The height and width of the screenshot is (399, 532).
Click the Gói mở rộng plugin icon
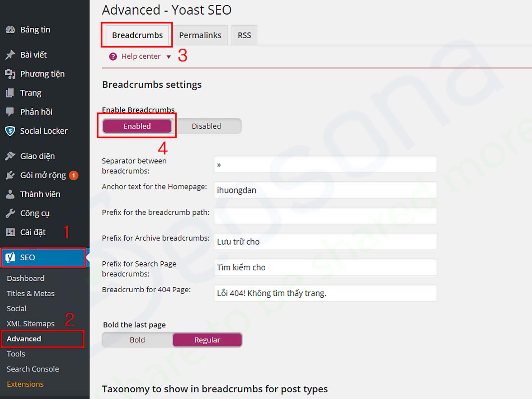point(10,175)
